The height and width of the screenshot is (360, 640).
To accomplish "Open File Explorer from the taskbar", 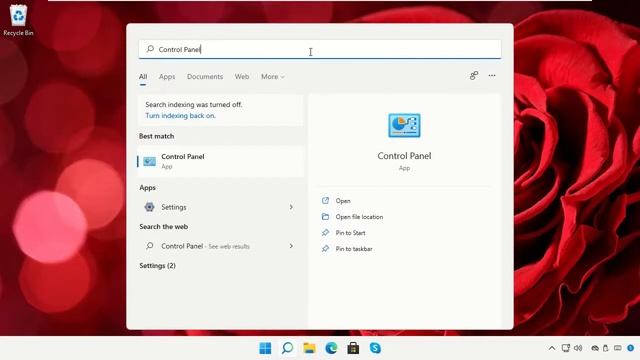I will pyautogui.click(x=309, y=348).
